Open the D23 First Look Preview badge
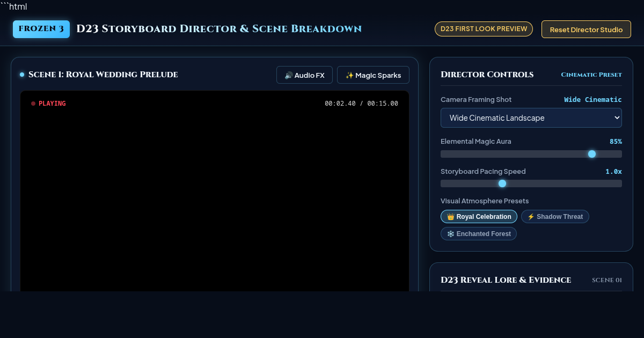This screenshot has height=338, width=644. coord(484,29)
